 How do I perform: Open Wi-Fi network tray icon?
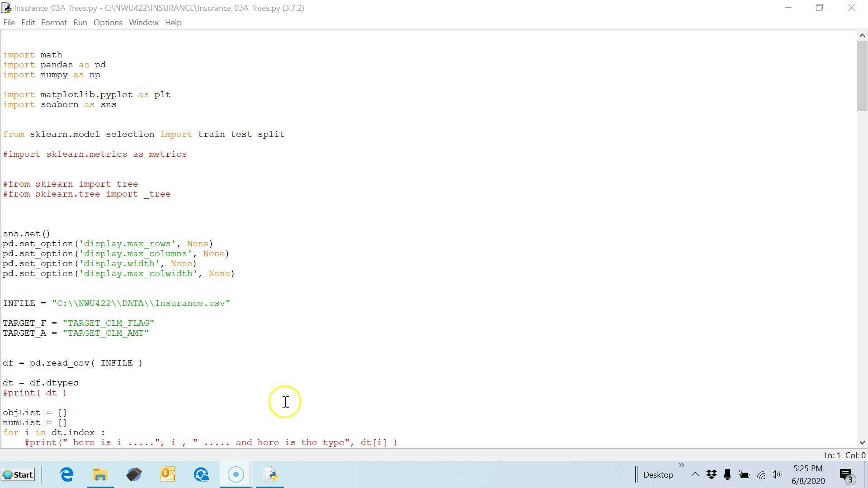760,474
